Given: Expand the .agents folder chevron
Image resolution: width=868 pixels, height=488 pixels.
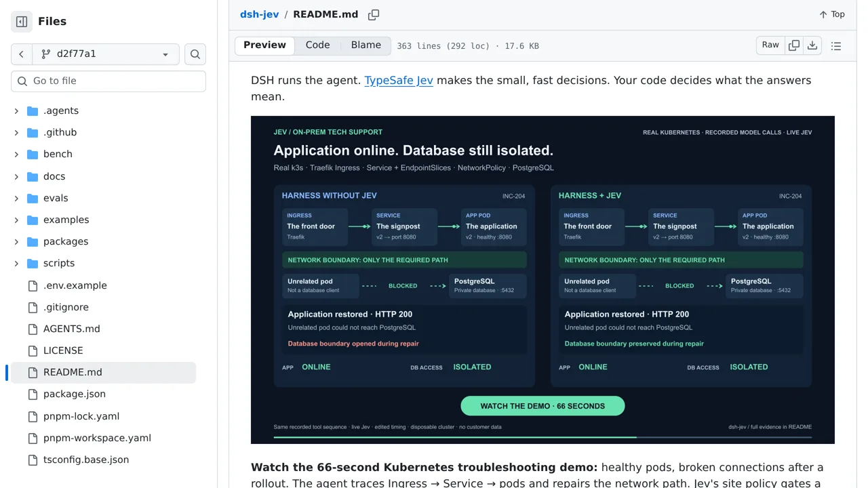Looking at the screenshot, I should [x=16, y=110].
